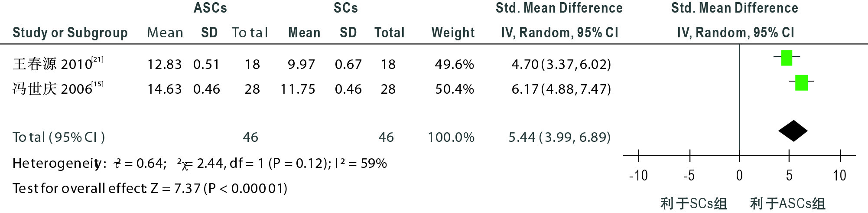Click the Weight column header
868x213 pixels.
453,33
